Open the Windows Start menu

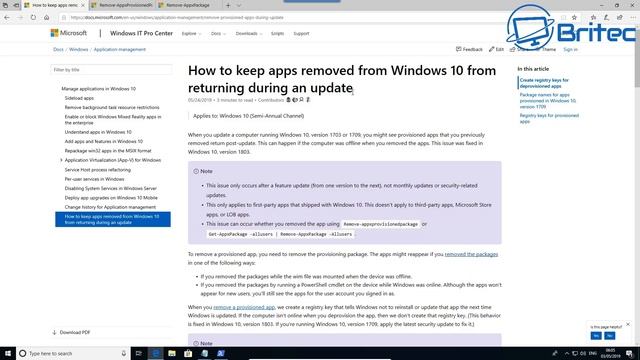click(8, 353)
